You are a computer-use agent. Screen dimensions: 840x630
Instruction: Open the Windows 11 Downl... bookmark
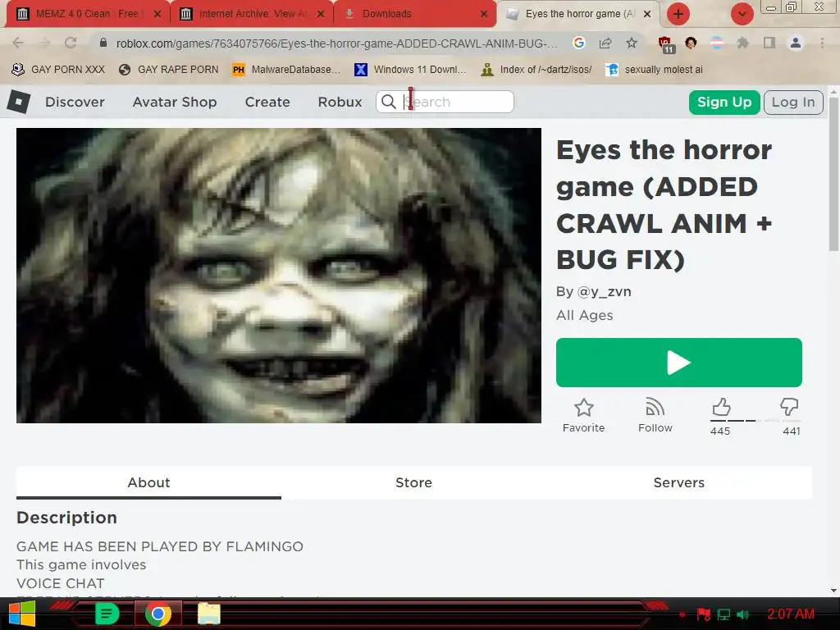coord(410,70)
